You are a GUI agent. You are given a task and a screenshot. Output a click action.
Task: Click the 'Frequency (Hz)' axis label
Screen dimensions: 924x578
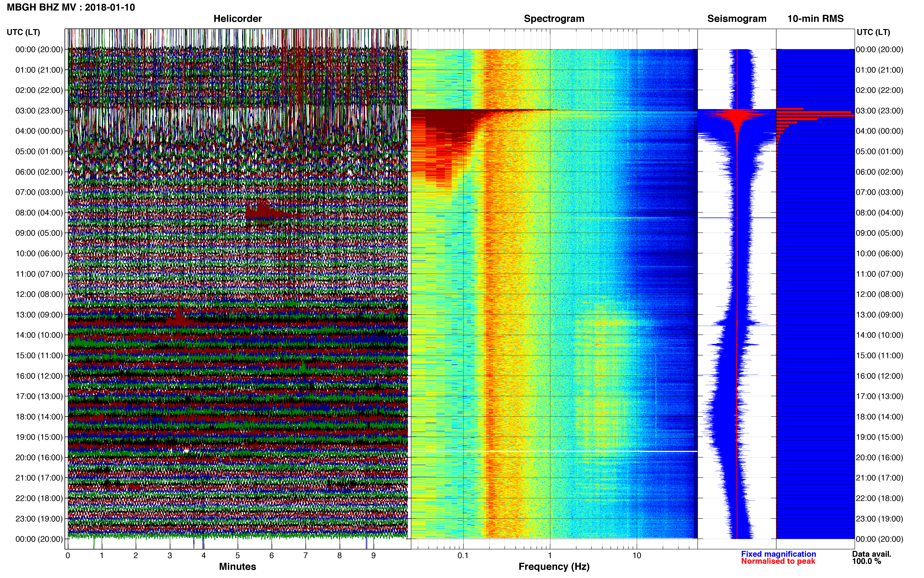coord(554,566)
